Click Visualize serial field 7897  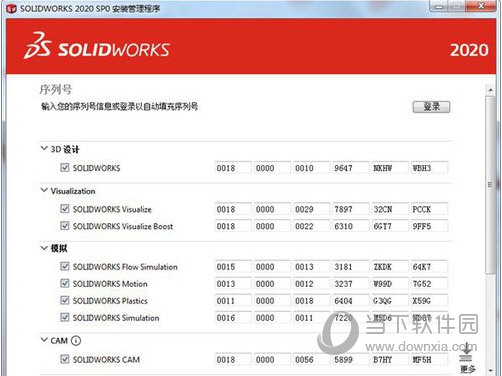click(x=351, y=209)
